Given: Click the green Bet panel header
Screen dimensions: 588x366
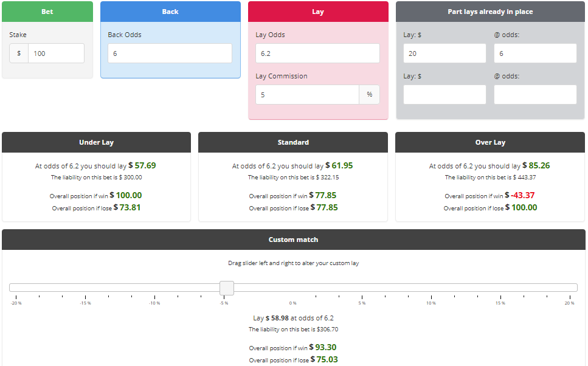Looking at the screenshot, I should pyautogui.click(x=47, y=12).
